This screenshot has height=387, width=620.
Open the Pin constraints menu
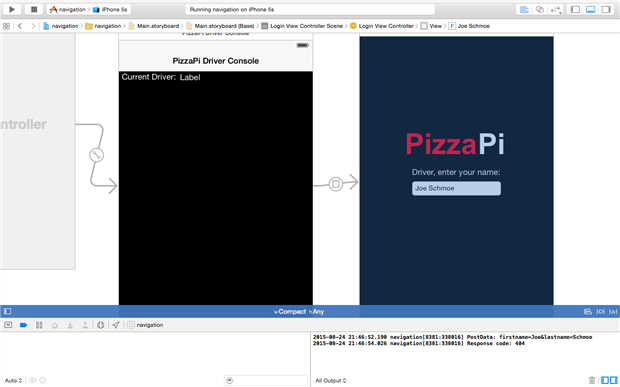(x=601, y=311)
